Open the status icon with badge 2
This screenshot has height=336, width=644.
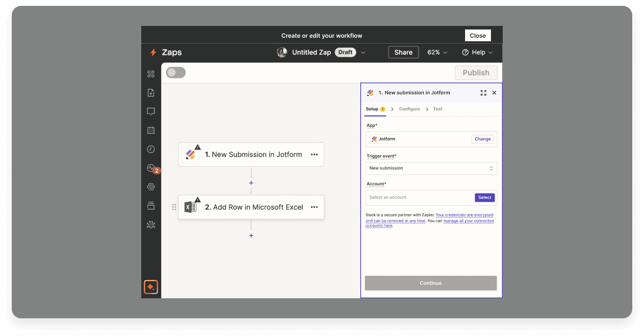(151, 168)
